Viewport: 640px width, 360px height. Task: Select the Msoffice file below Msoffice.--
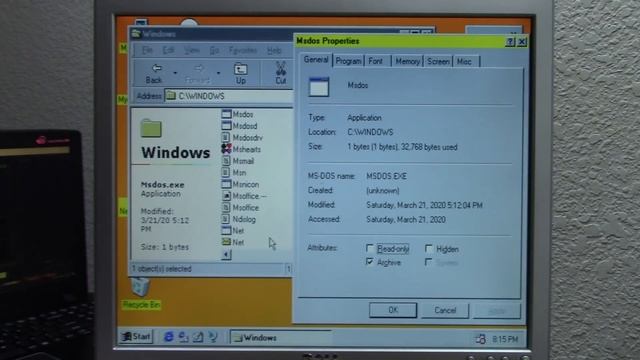tap(226, 207)
